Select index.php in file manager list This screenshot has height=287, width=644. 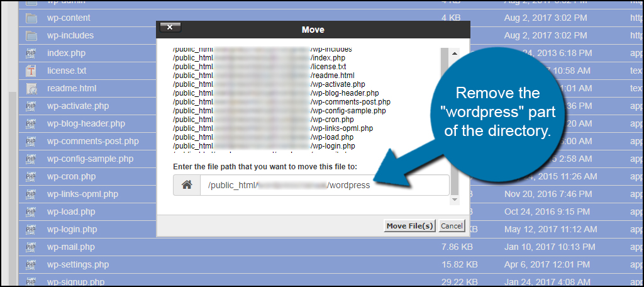click(x=66, y=53)
